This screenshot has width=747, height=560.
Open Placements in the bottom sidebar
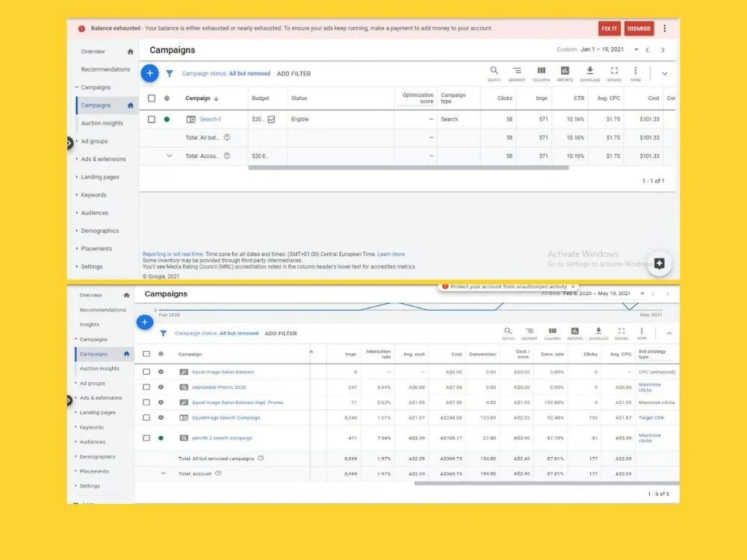[x=94, y=471]
